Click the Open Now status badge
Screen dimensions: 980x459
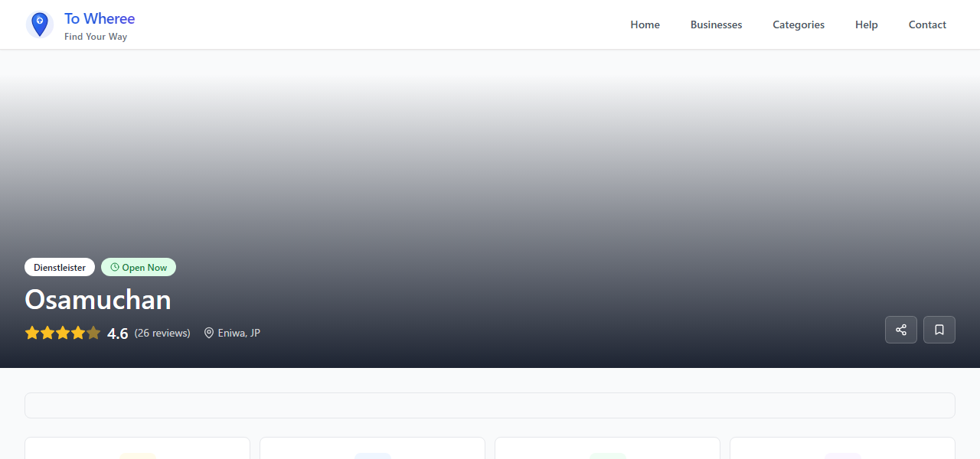tap(139, 267)
